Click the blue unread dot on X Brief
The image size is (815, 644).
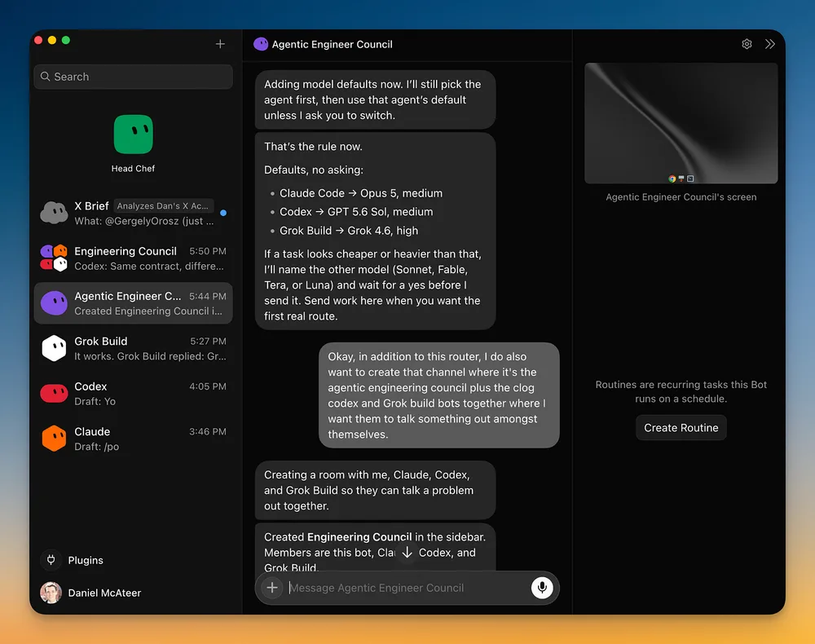(x=223, y=213)
